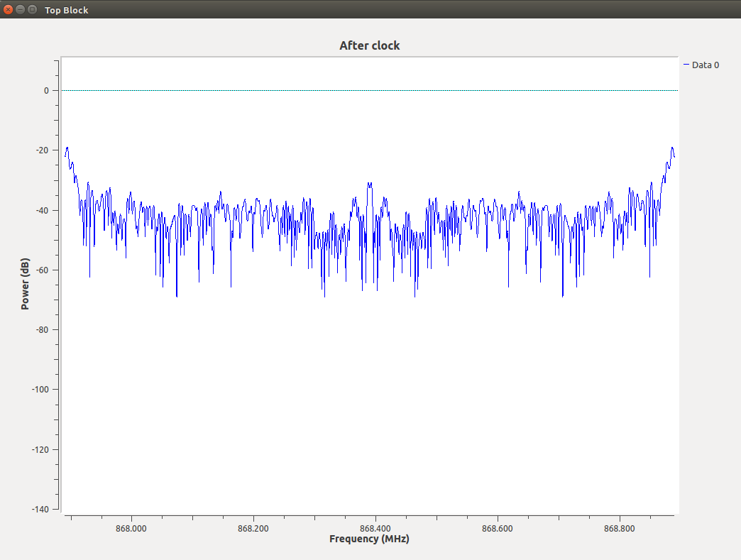Click the 868.400 frequency tick label
Viewport: 741px width, 560px height.
pyautogui.click(x=375, y=528)
